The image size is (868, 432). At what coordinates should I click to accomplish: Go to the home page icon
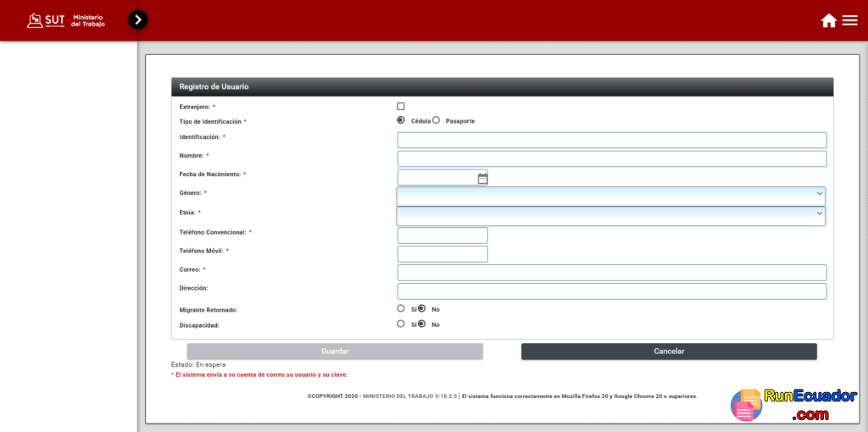(829, 21)
